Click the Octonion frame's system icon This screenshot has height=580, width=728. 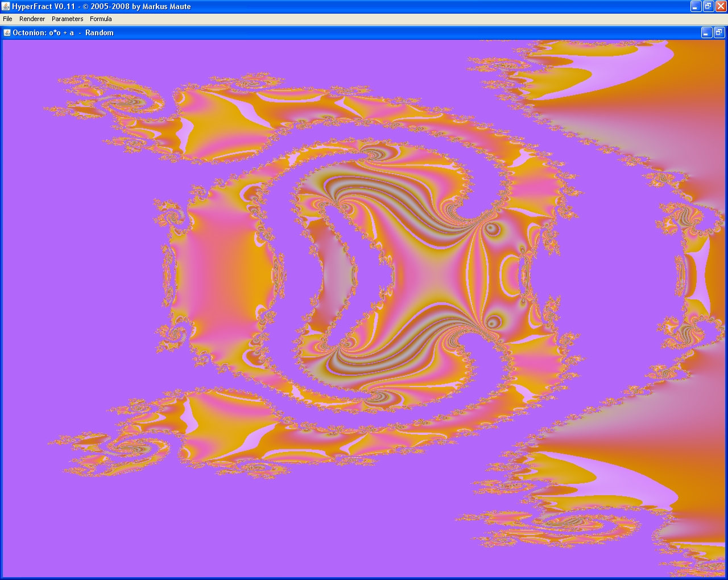point(7,32)
